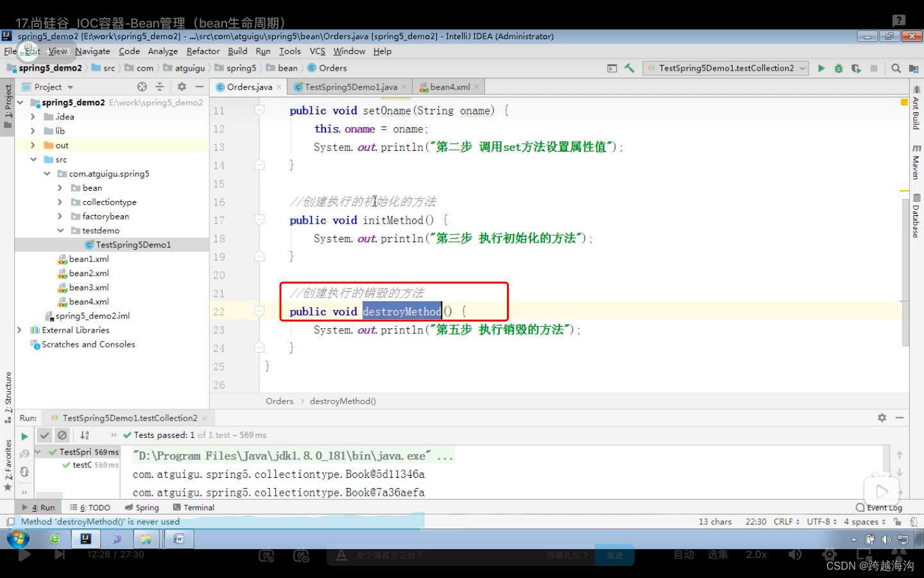Screen dimensions: 924x578
Task: Switch to TestSpring5Demo1.java tab
Action: pyautogui.click(x=351, y=87)
